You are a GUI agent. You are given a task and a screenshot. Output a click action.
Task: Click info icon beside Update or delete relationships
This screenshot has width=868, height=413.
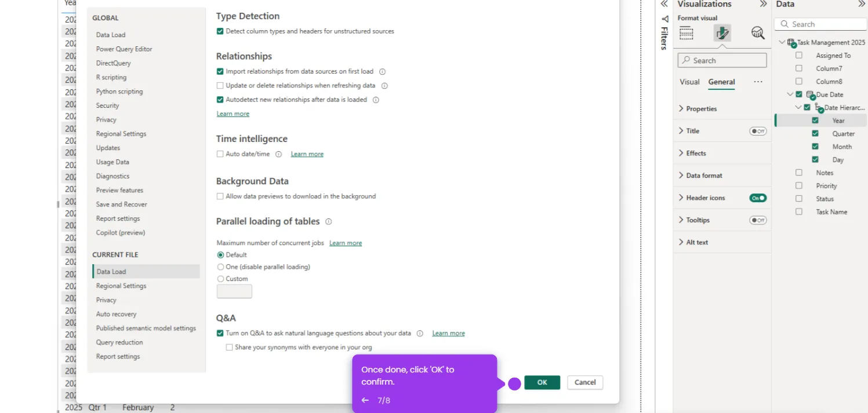tap(384, 86)
